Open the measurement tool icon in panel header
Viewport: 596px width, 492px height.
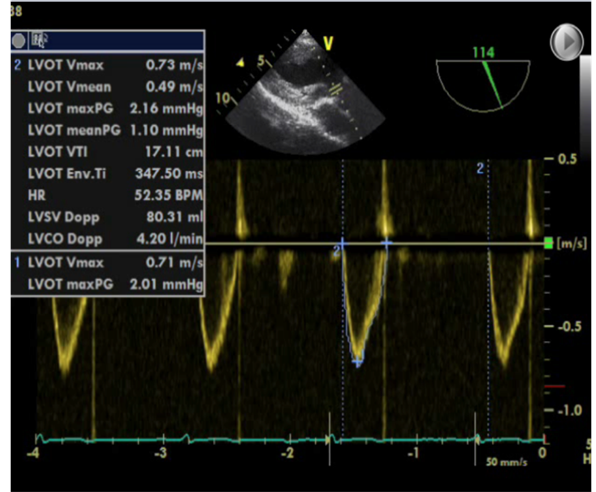(39, 40)
